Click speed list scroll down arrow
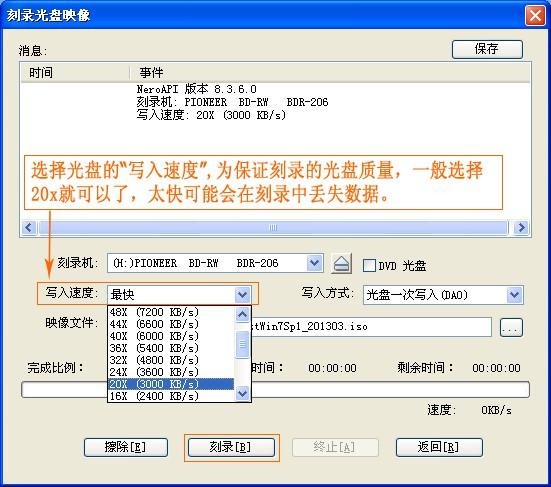This screenshot has height=487, width=551. click(242, 393)
